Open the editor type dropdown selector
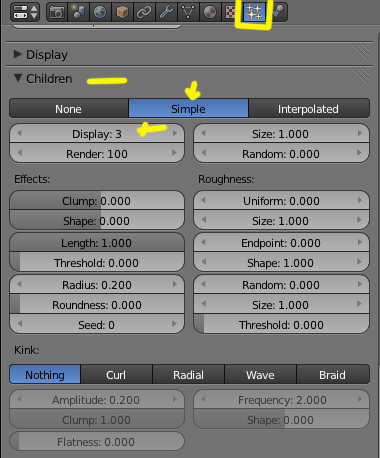The width and height of the screenshot is (380, 458). click(x=25, y=12)
